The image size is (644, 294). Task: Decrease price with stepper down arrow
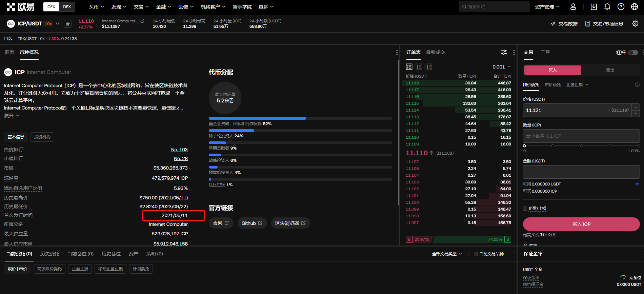point(636,114)
